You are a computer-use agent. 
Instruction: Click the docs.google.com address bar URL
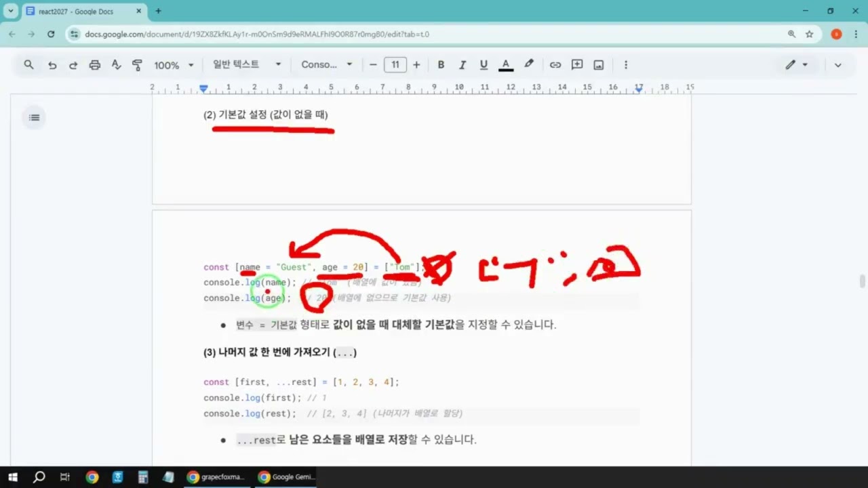(257, 34)
